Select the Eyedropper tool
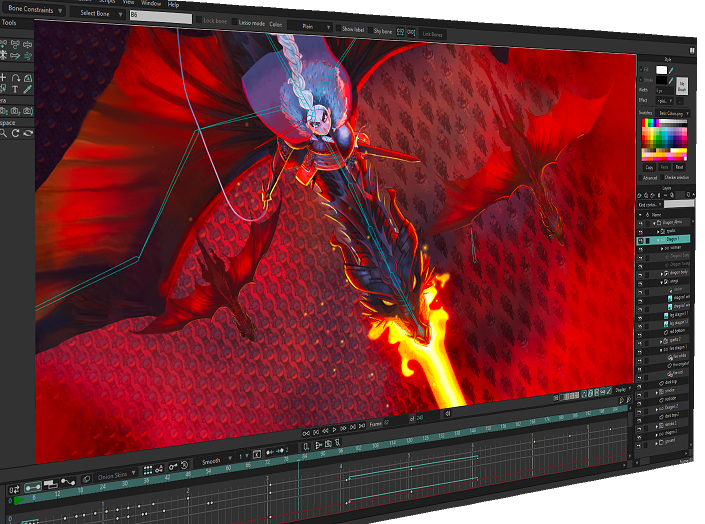 27,90
